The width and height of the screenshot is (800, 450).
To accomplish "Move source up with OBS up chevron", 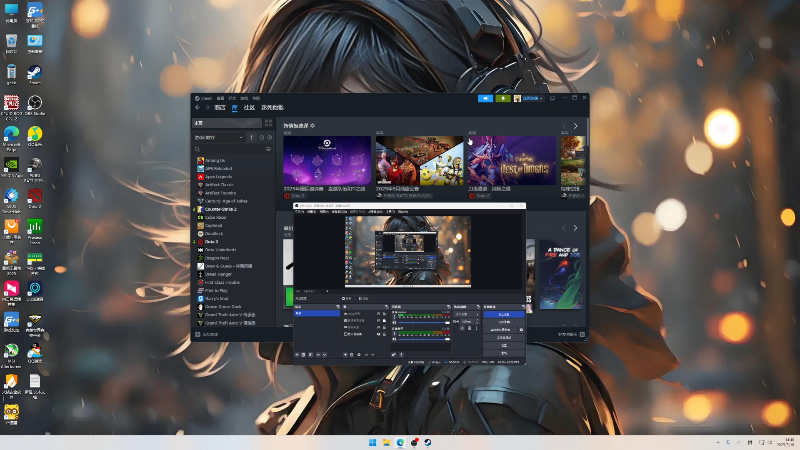I will pyautogui.click(x=366, y=355).
